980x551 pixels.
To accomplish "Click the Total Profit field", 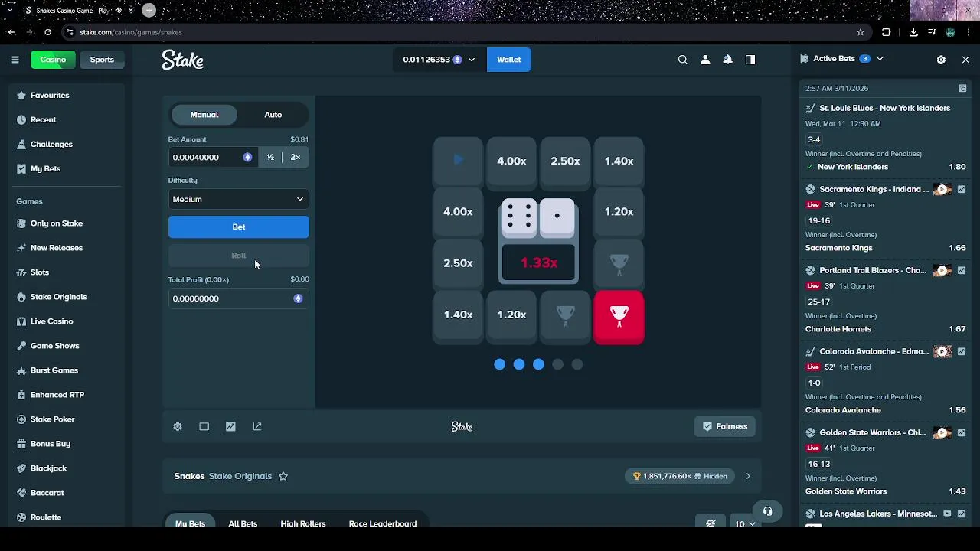I will [x=239, y=298].
